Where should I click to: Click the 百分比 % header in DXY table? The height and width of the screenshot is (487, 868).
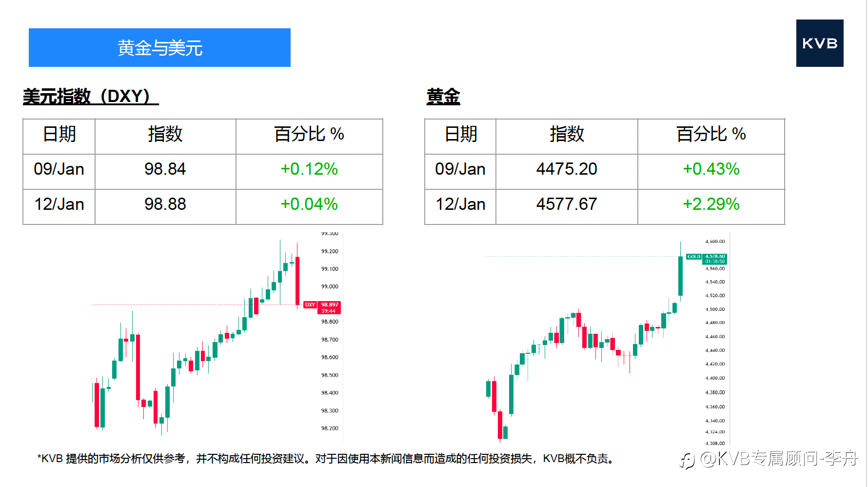[x=309, y=134]
